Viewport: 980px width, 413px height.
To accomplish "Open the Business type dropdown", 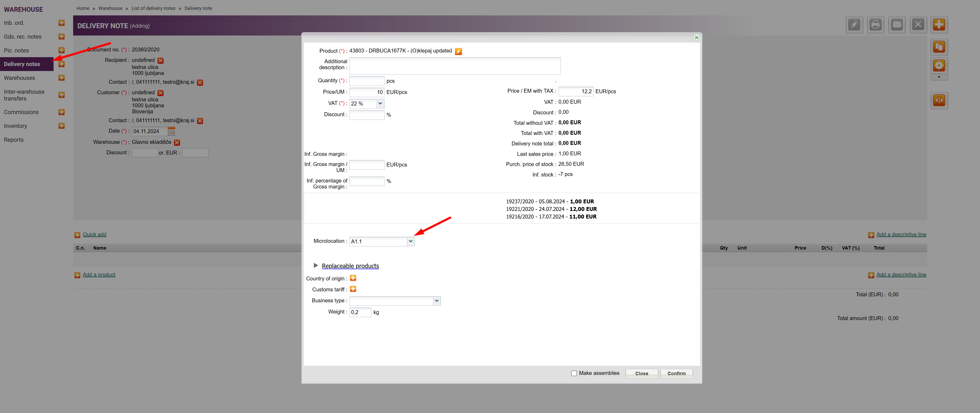I will (436, 301).
